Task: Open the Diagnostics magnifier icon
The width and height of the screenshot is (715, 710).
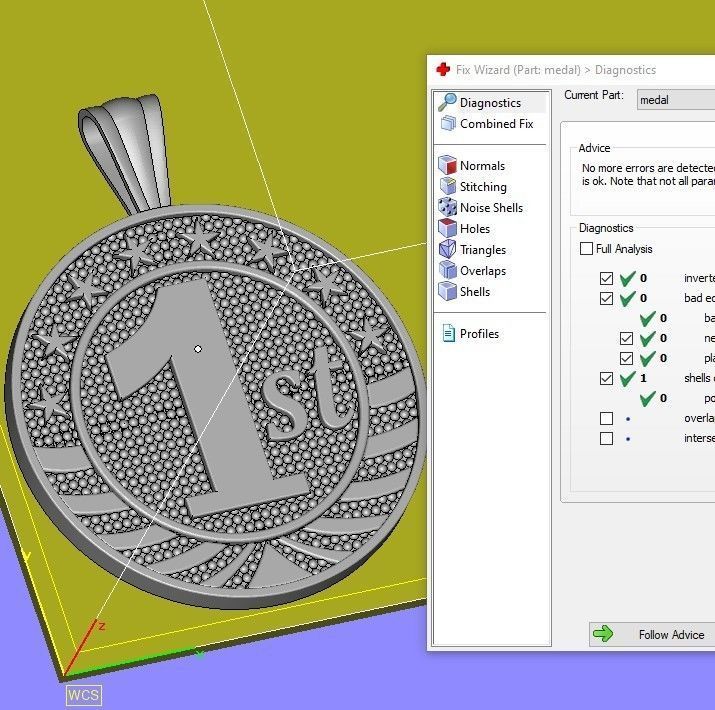Action: [447, 102]
